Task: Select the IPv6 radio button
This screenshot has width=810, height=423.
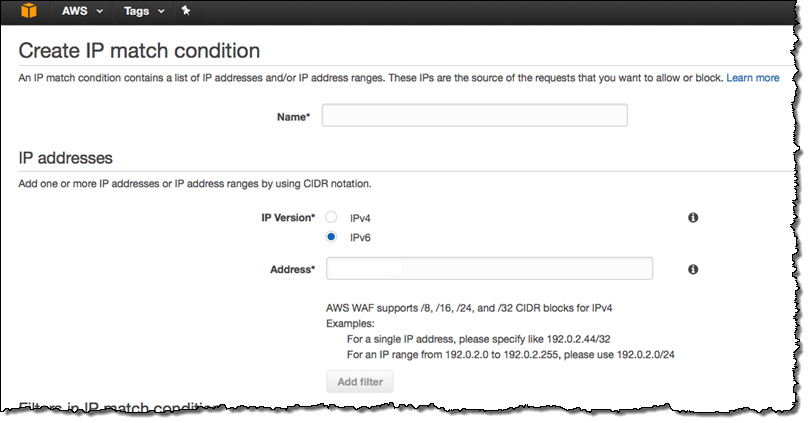Action: pos(331,237)
